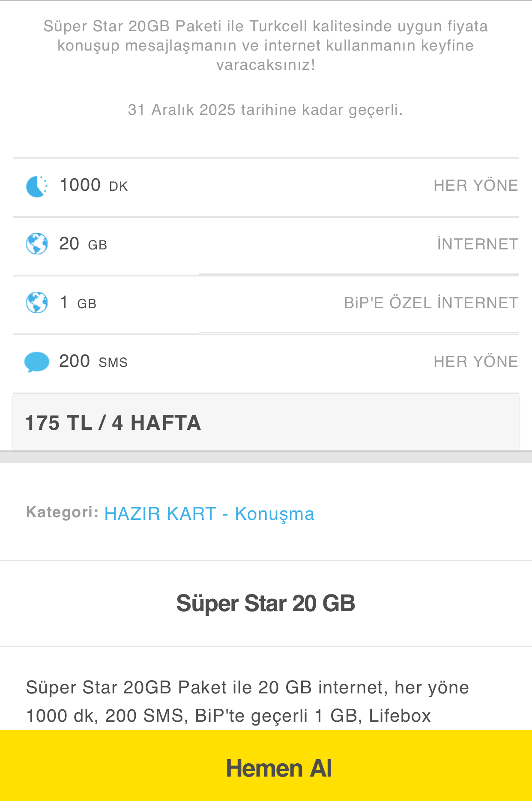This screenshot has width=532, height=801.
Task: Click the Kategori label
Action: pyautogui.click(x=62, y=512)
